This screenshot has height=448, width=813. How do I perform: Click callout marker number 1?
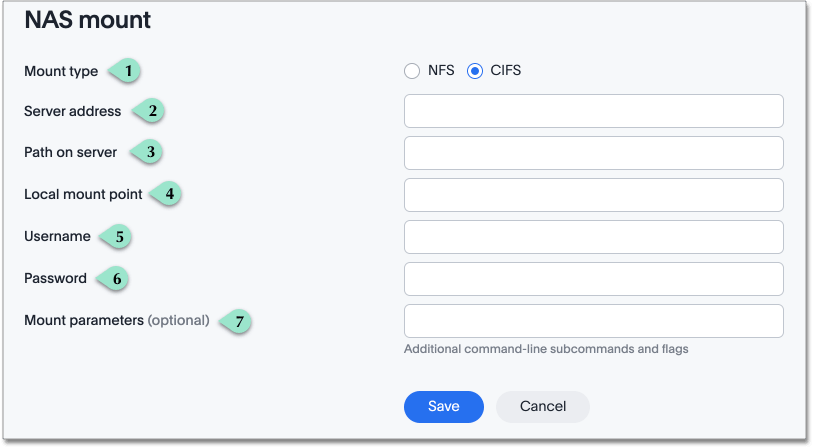point(127,71)
